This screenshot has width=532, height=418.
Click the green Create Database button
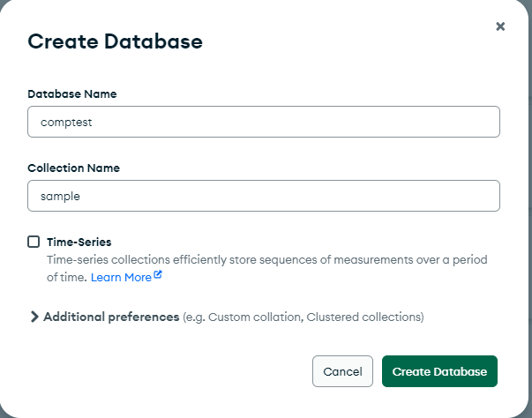coord(439,371)
